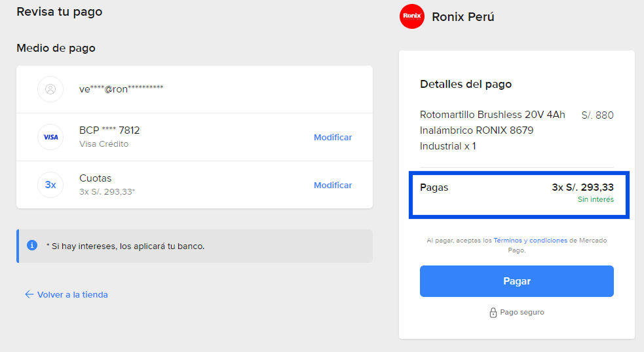Click the bank interest notice banner
This screenshot has height=352, width=644.
[x=195, y=246]
